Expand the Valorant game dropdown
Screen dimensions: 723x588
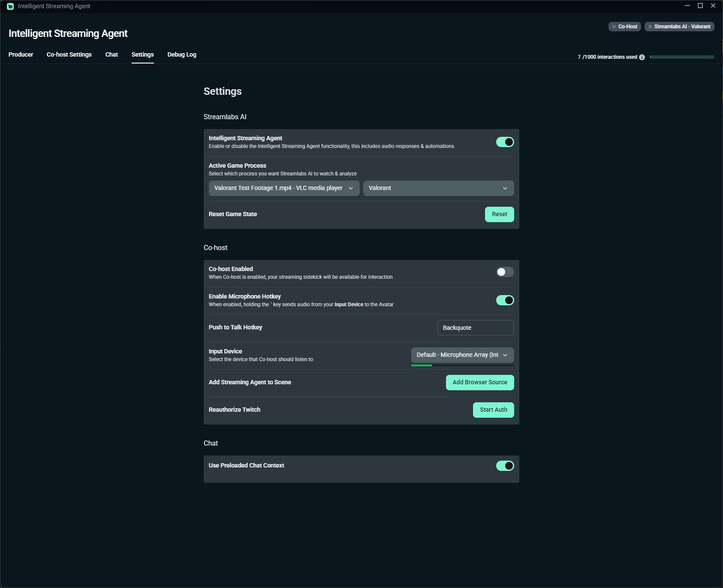[x=438, y=188]
